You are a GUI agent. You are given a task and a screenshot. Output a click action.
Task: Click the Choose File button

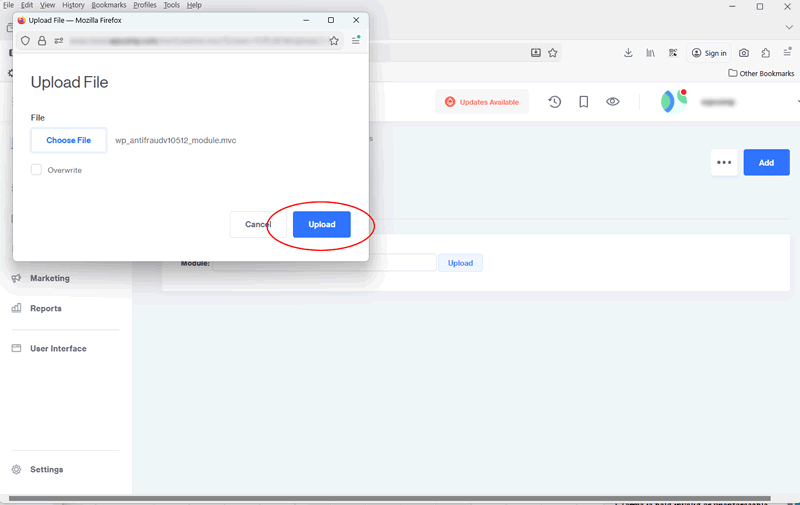pyautogui.click(x=68, y=140)
